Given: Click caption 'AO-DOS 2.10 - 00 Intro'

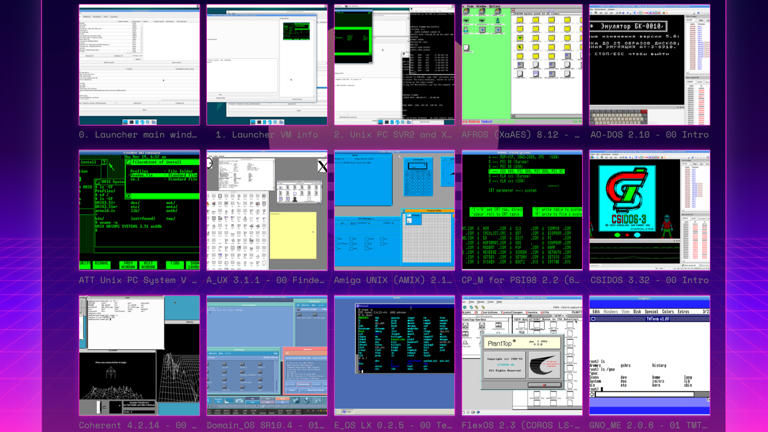Looking at the screenshot, I should click(649, 134).
